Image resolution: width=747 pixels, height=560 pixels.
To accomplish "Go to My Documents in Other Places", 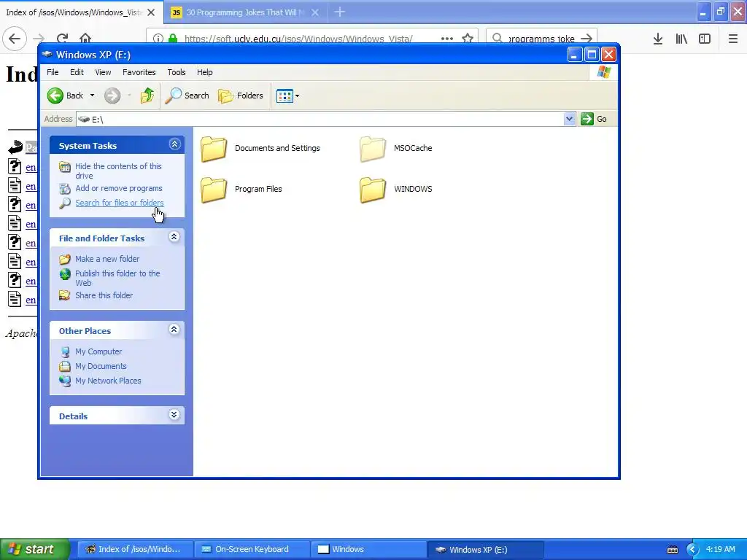I will click(101, 367).
